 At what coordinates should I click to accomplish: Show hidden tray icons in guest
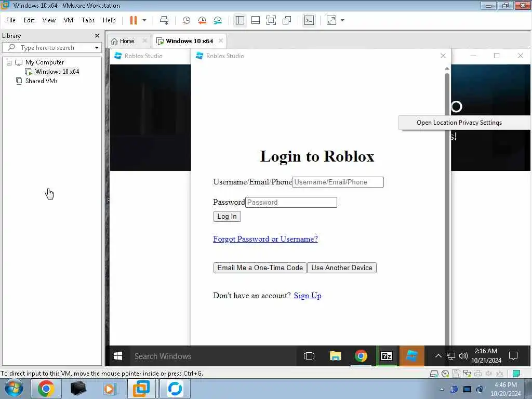pyautogui.click(x=438, y=356)
